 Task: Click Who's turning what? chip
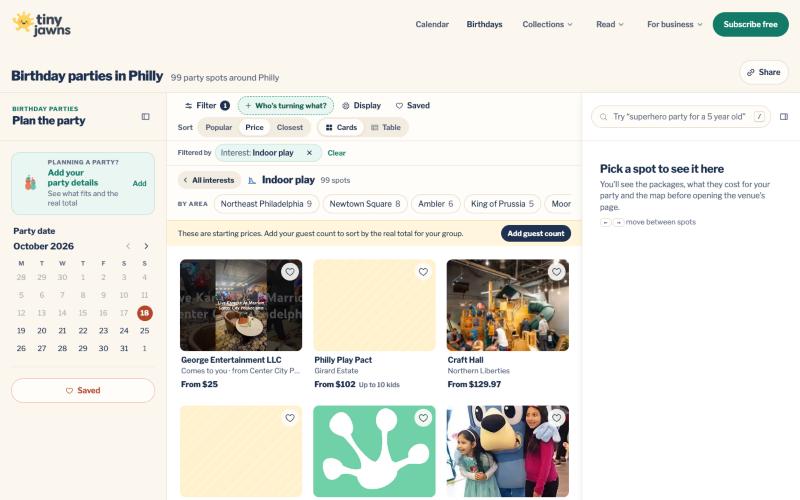coord(286,106)
